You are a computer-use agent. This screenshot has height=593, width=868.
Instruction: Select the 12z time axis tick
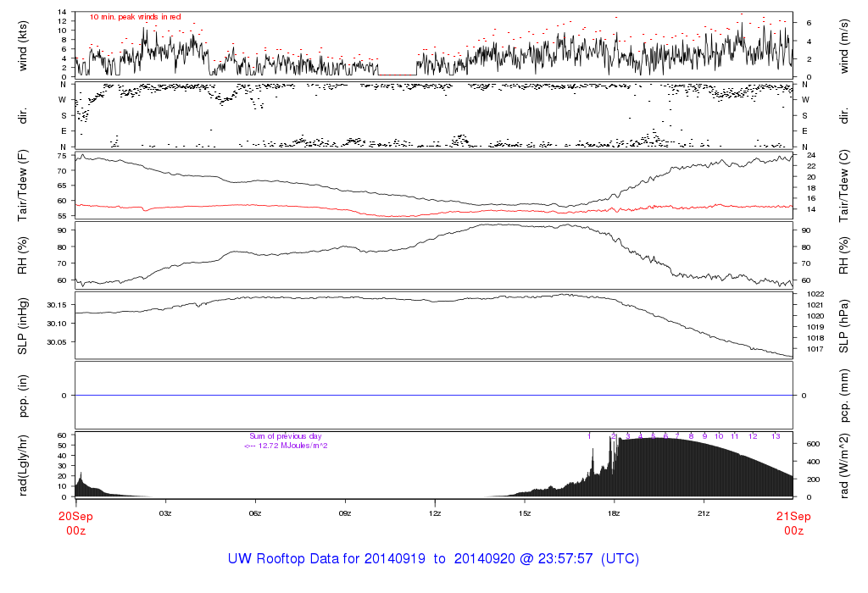click(x=435, y=513)
